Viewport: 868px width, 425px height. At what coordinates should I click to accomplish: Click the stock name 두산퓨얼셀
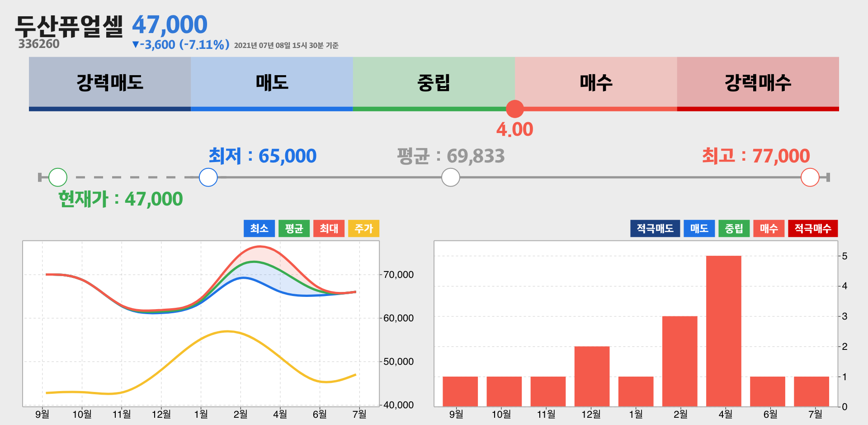coord(69,26)
